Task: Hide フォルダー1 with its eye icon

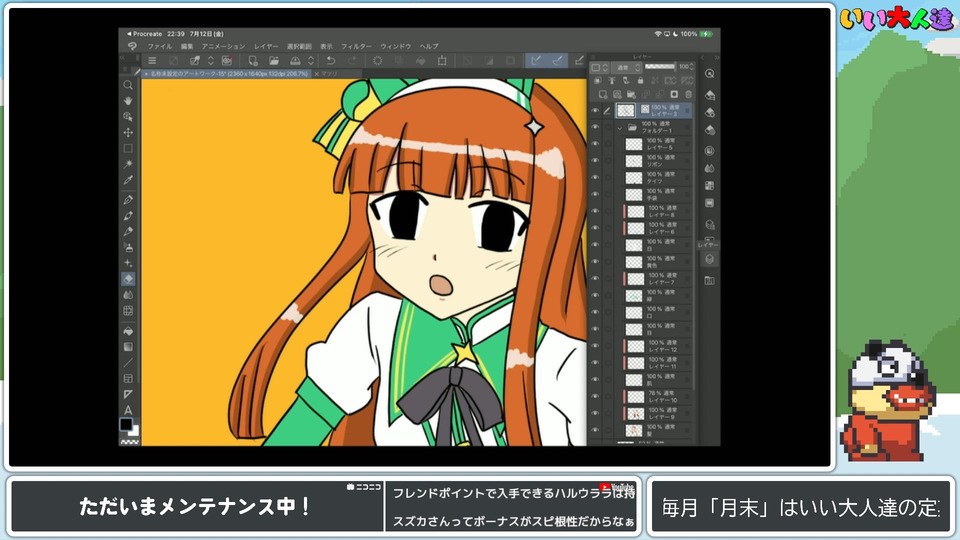Action: 594,127
